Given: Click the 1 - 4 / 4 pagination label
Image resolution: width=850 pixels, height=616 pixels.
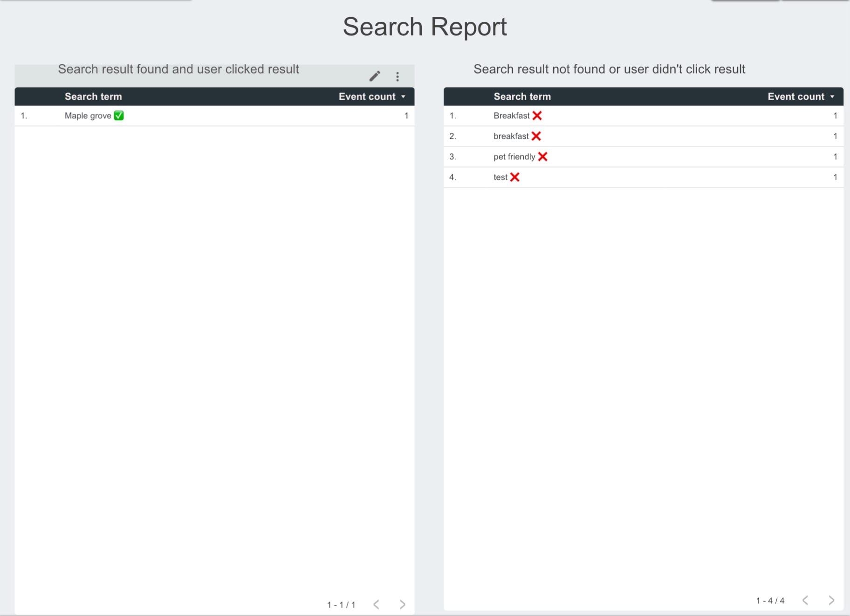Looking at the screenshot, I should point(770,600).
